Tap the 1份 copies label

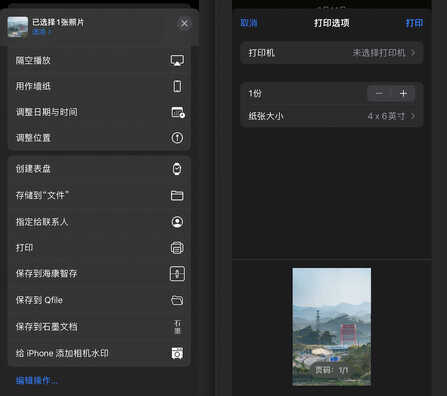(255, 93)
